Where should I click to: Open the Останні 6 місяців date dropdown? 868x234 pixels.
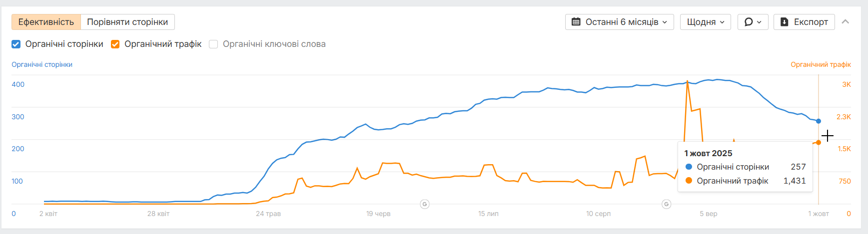point(620,22)
